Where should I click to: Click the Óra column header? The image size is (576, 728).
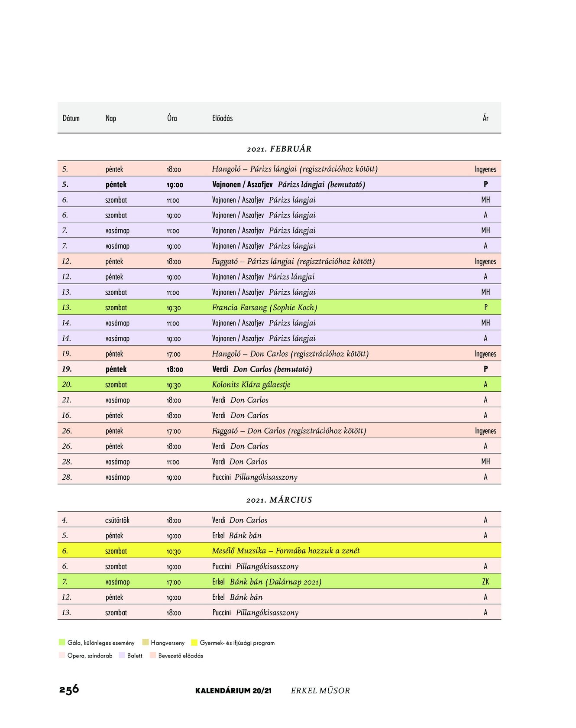(172, 118)
